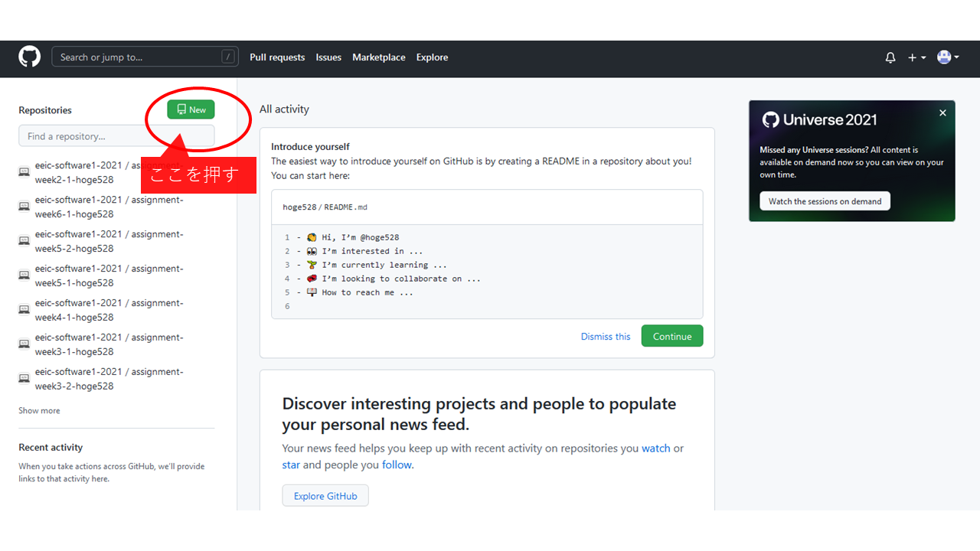Go to Pull requests in navbar
Viewport: 980px width, 551px height.
(x=277, y=57)
